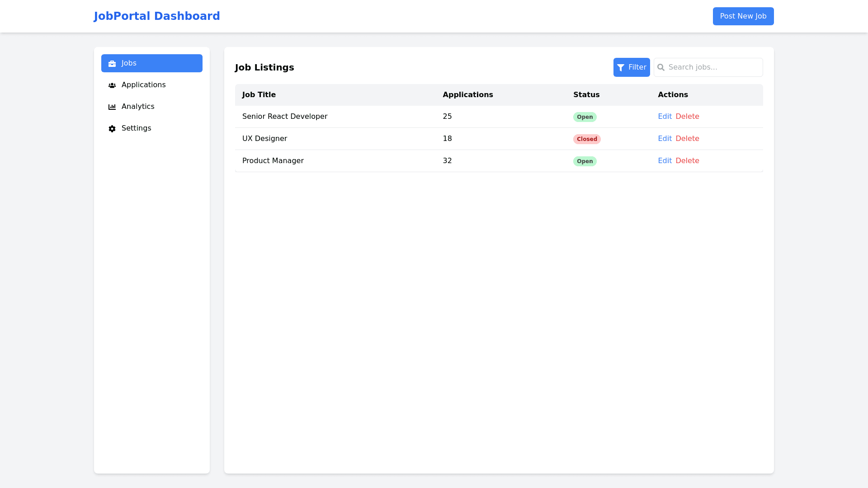
Task: Edit the Product Manager job
Action: (x=665, y=161)
